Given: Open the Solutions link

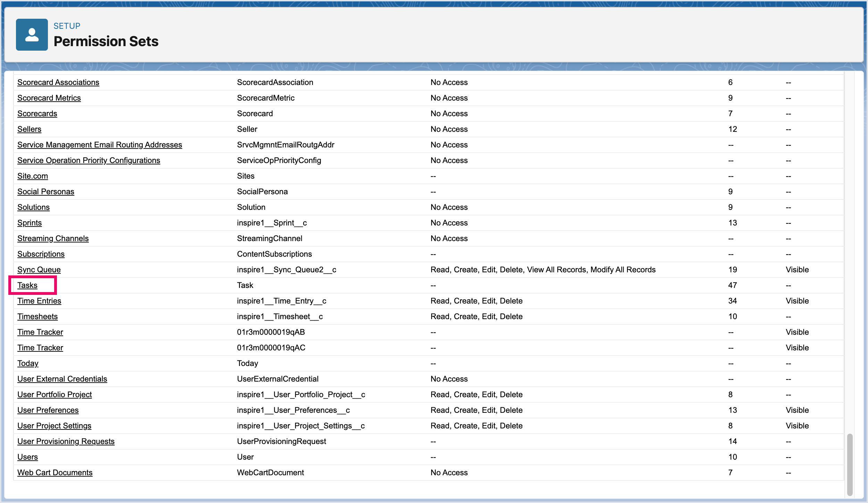Looking at the screenshot, I should [x=33, y=207].
